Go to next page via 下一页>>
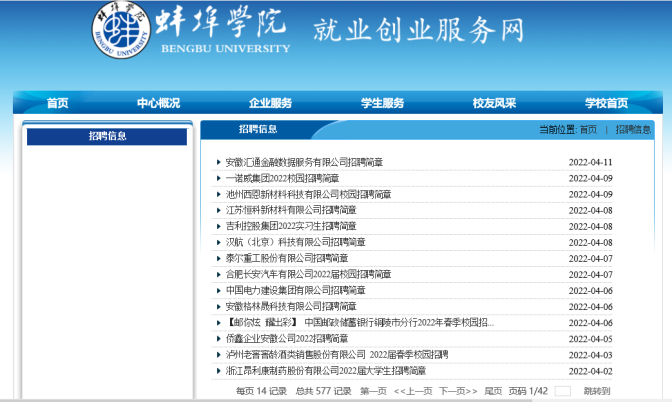 458,390
